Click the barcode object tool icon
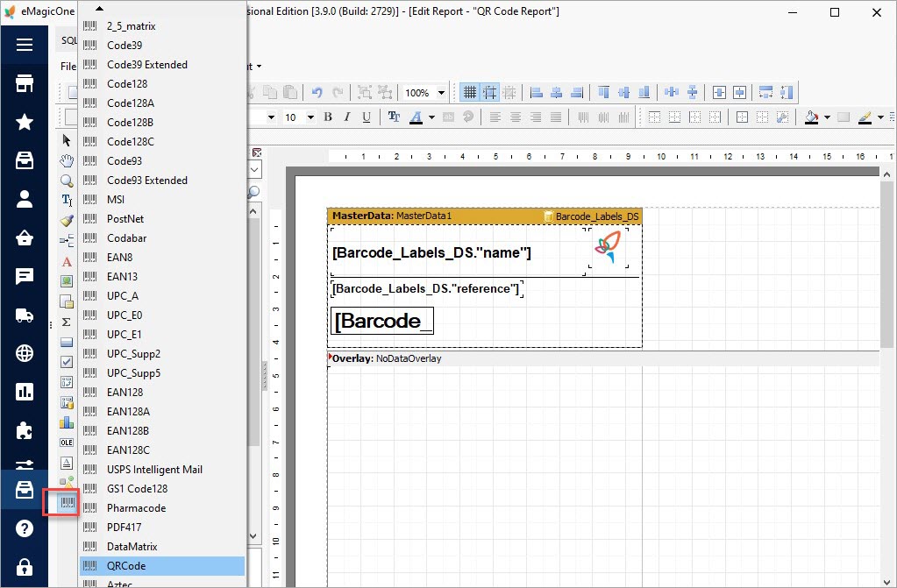897x588 pixels. pos(67,503)
